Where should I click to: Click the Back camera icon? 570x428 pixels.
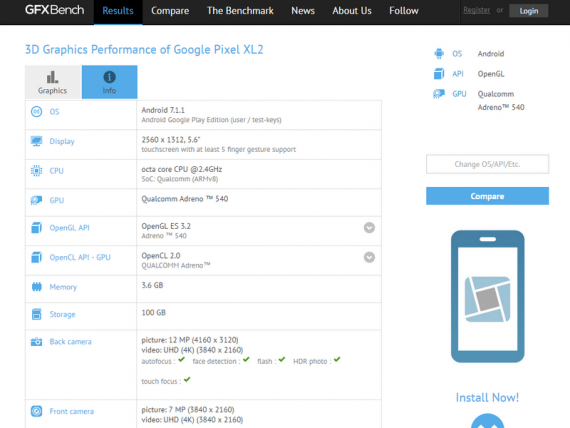pos(36,342)
